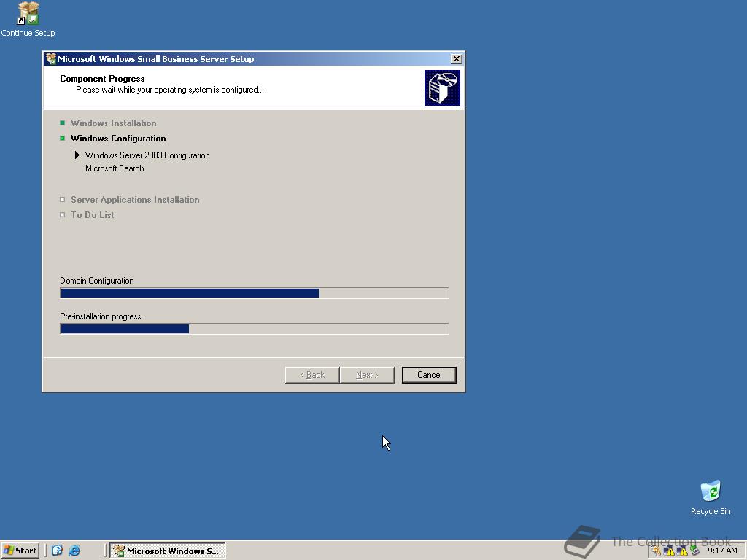Open the Recycle Bin icon

coord(711,497)
